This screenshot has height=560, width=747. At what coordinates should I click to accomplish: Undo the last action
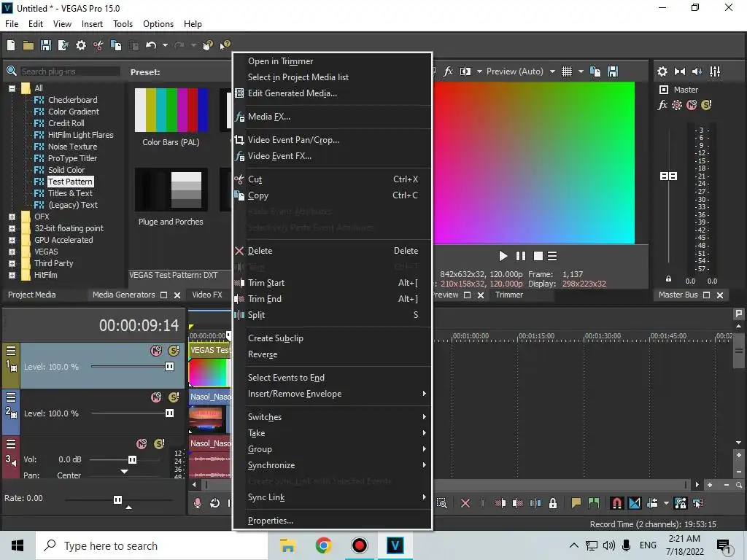pos(151,45)
